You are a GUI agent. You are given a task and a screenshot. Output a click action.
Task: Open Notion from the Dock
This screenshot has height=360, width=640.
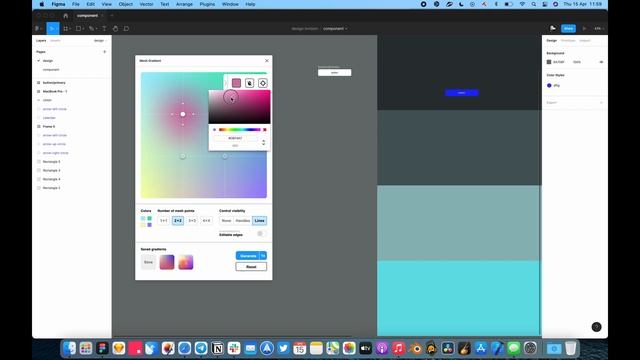(x=218, y=348)
